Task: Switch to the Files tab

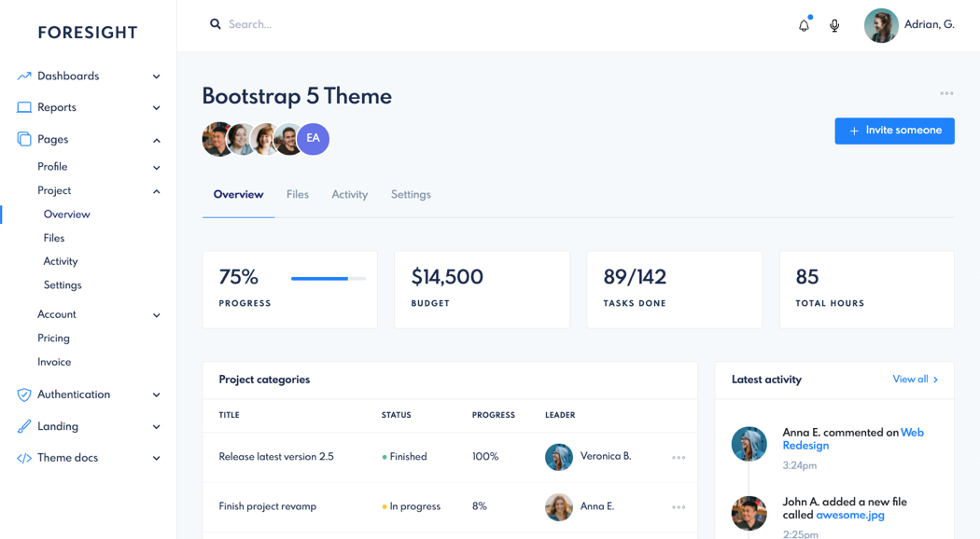Action: [298, 195]
